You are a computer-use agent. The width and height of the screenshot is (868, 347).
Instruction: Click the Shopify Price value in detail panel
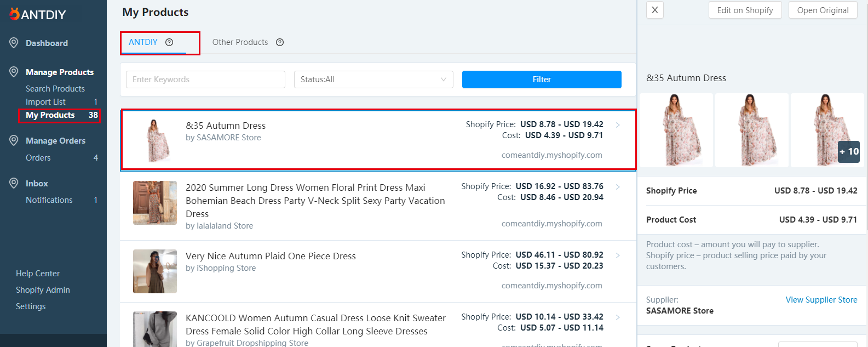click(x=816, y=191)
